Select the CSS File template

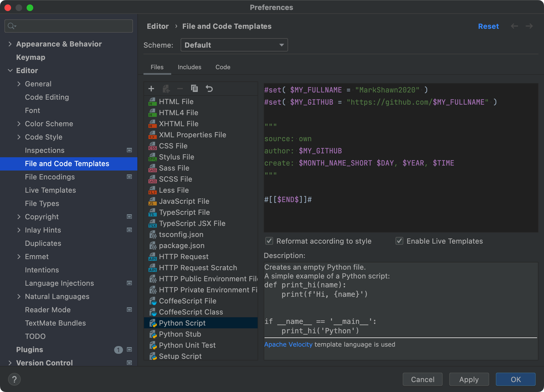coord(173,146)
